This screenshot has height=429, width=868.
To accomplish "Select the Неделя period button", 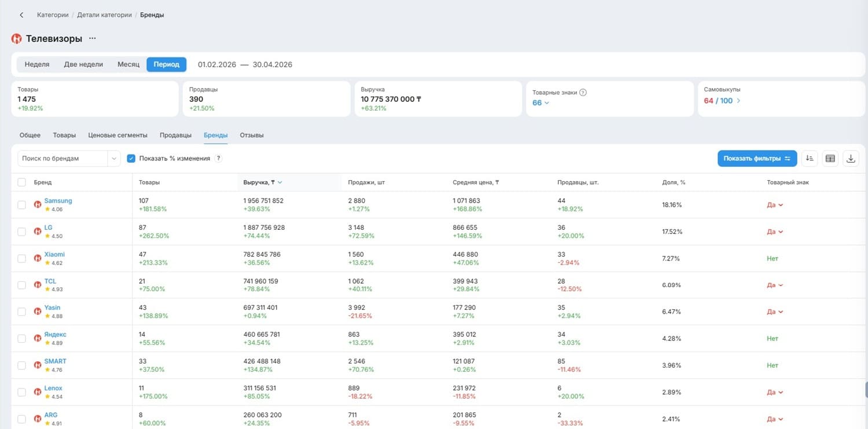I will (x=37, y=64).
